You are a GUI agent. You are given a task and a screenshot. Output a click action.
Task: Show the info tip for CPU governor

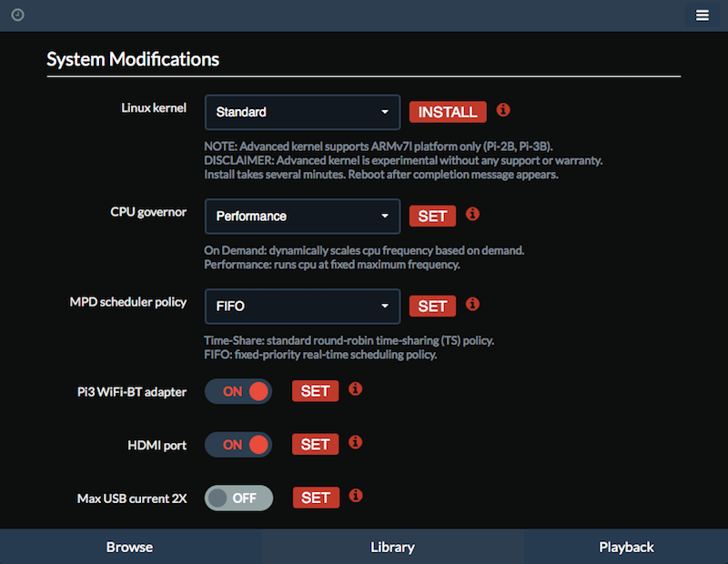[472, 214]
